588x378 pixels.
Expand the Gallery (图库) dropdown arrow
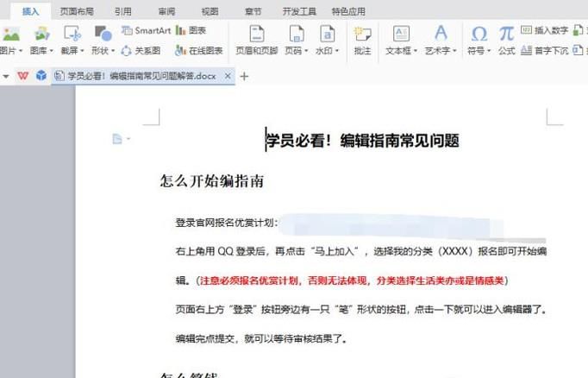click(51, 51)
